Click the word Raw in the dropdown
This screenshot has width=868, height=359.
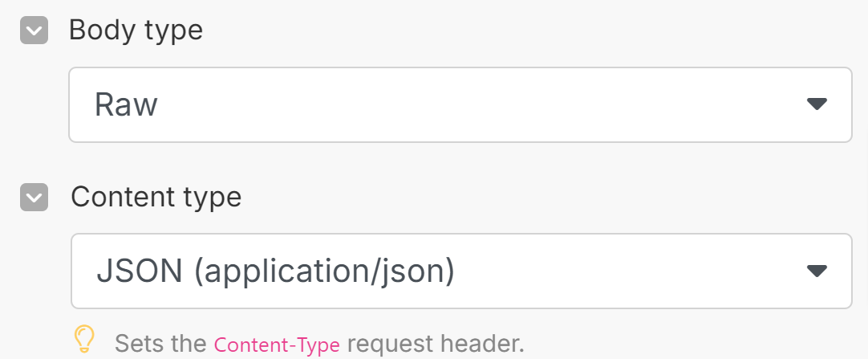[x=126, y=105]
